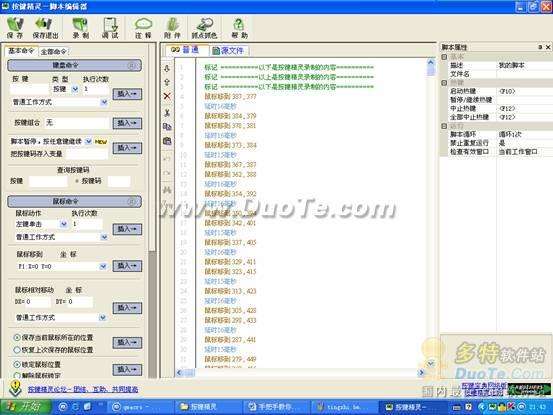Open the 按键精灵论坛 link at bottom

(x=83, y=389)
